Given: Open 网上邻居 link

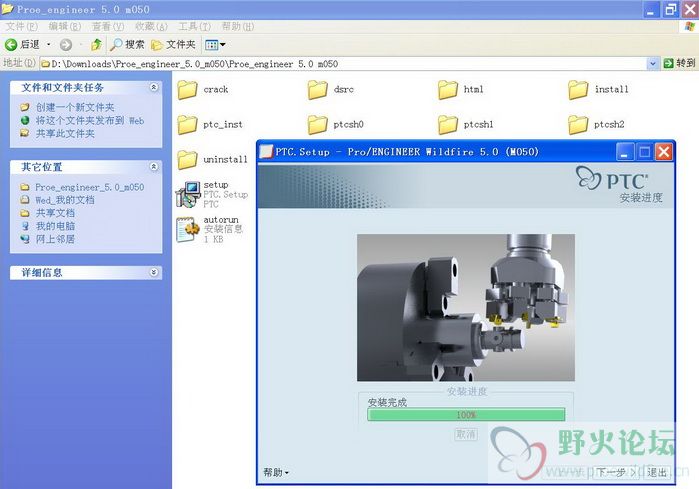Looking at the screenshot, I should [x=55, y=239].
